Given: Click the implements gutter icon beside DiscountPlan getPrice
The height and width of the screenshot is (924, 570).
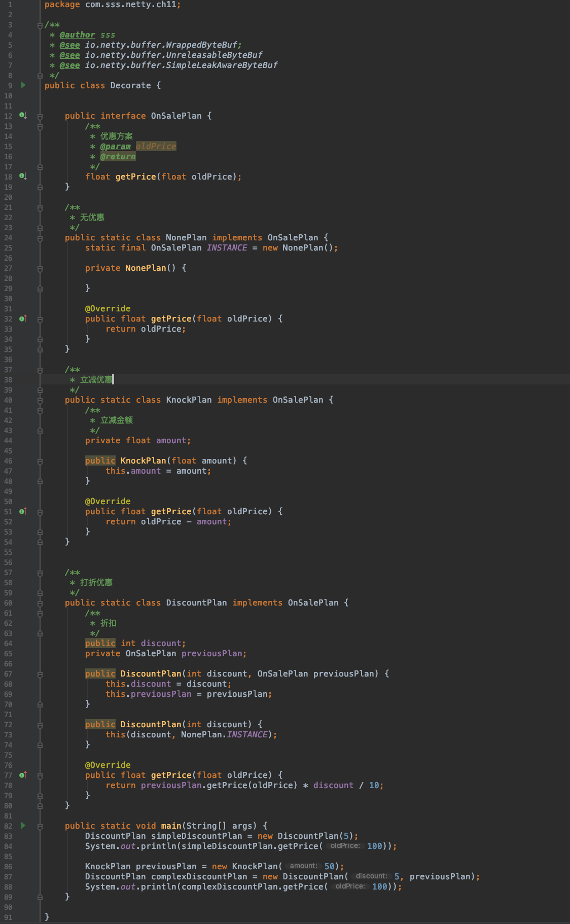Looking at the screenshot, I should pyautogui.click(x=23, y=775).
